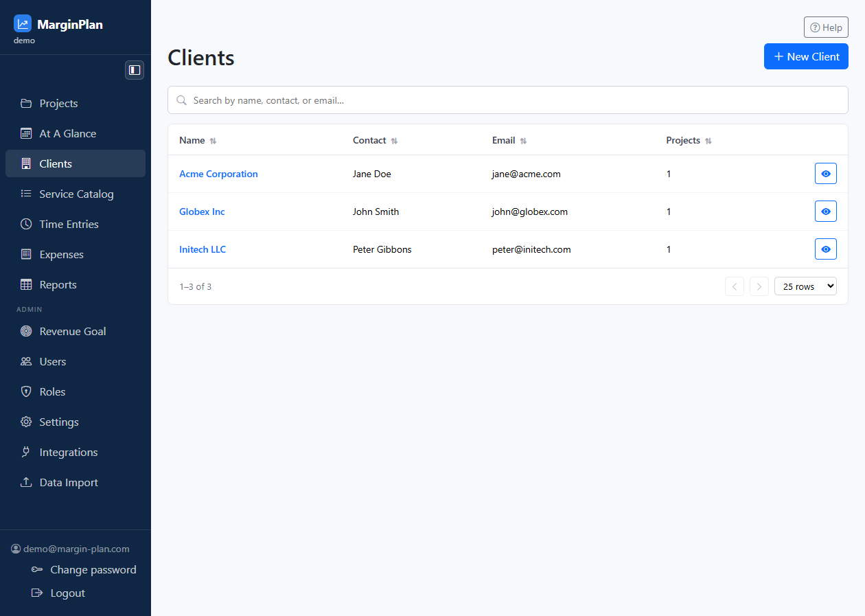Open At A Glance in the sidebar

pos(76,134)
